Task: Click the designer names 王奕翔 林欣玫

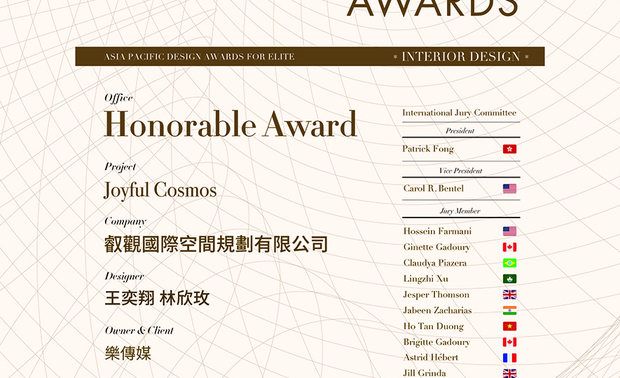Action: click(x=157, y=298)
